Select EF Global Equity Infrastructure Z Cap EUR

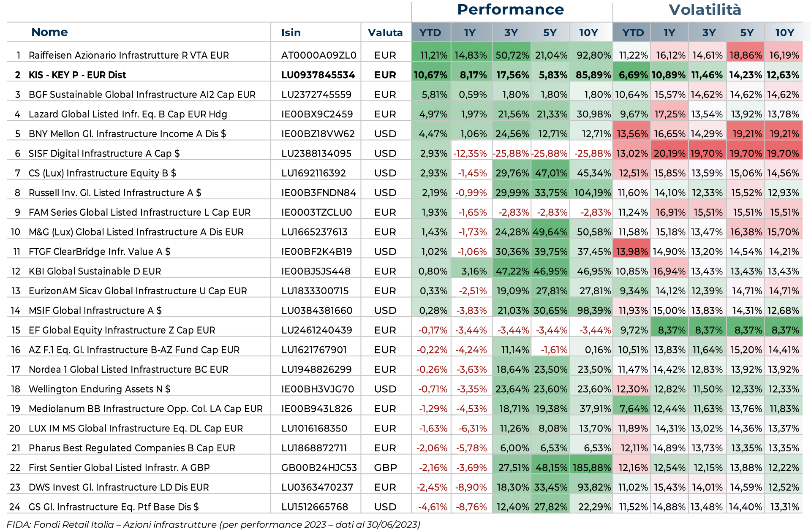coord(122,330)
